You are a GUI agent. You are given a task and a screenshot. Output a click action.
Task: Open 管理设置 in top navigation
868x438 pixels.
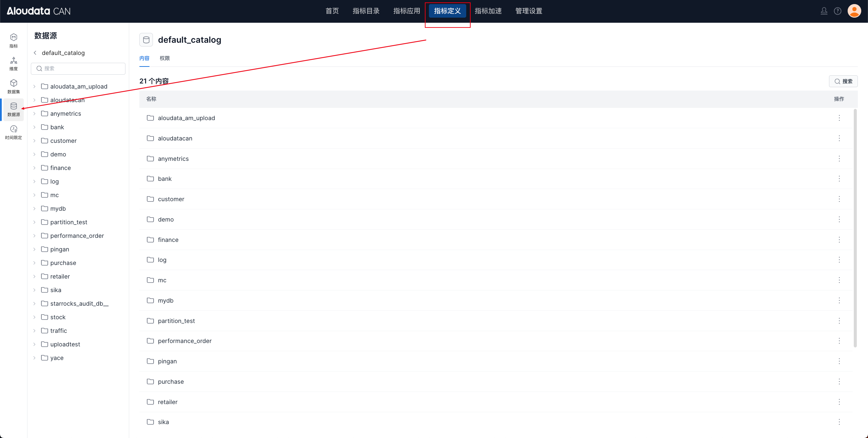point(529,11)
